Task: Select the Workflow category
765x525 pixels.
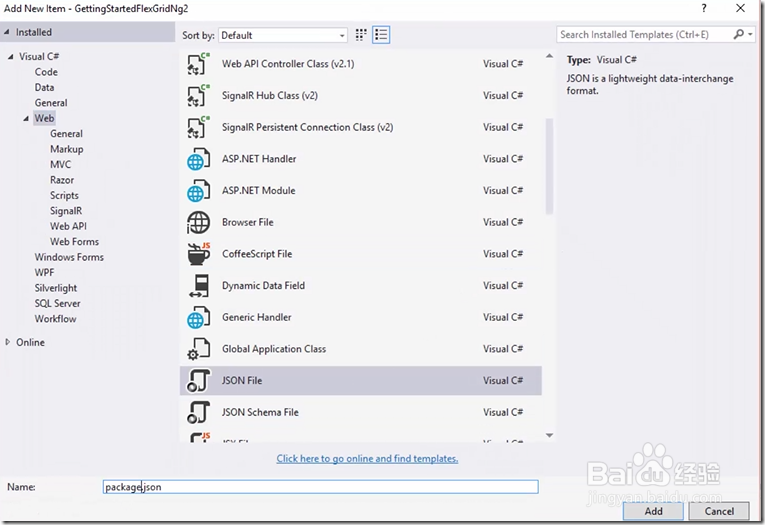Action: 55,319
